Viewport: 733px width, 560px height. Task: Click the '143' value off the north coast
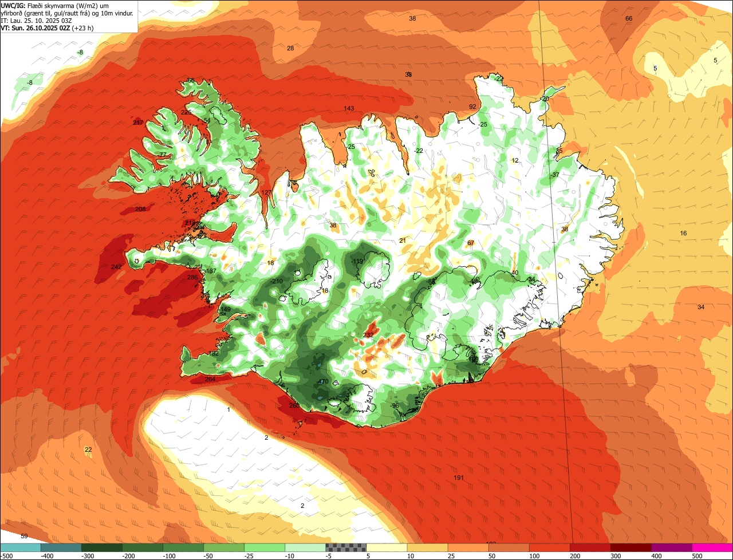[349, 109]
